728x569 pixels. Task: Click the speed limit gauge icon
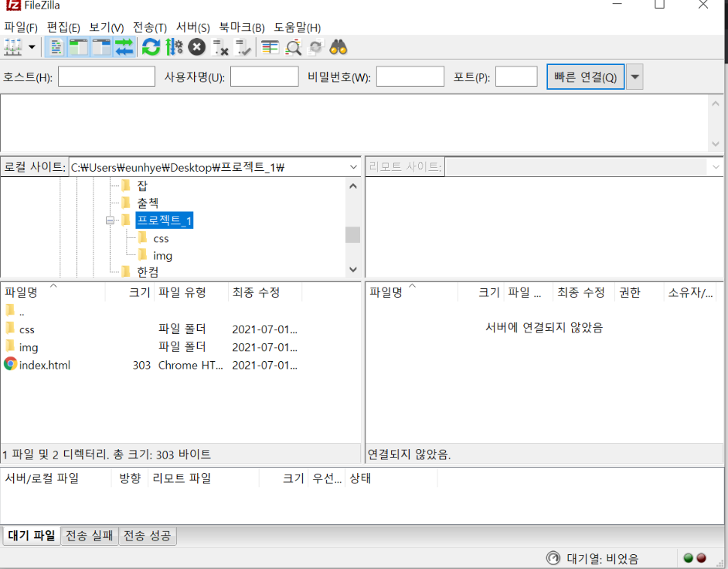coord(553,558)
